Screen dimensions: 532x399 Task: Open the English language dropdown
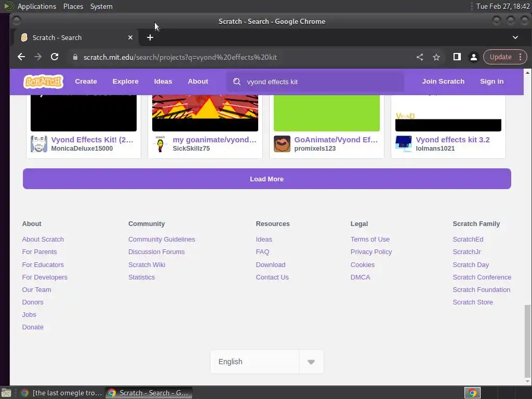[267, 362]
